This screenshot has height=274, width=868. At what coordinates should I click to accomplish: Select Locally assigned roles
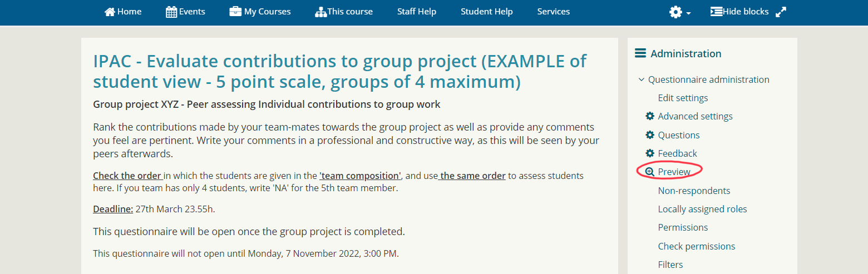[702, 209]
